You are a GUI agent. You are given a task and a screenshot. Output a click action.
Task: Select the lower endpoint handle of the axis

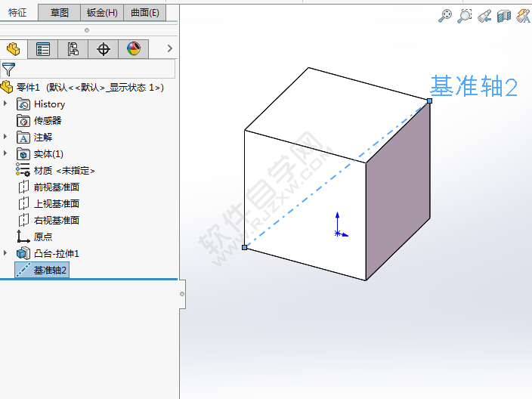click(244, 248)
